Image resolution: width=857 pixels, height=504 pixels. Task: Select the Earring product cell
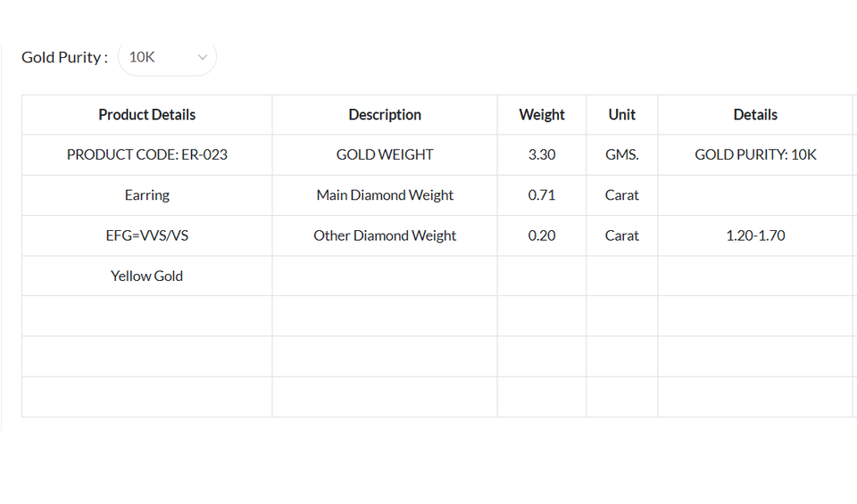pyautogui.click(x=147, y=194)
